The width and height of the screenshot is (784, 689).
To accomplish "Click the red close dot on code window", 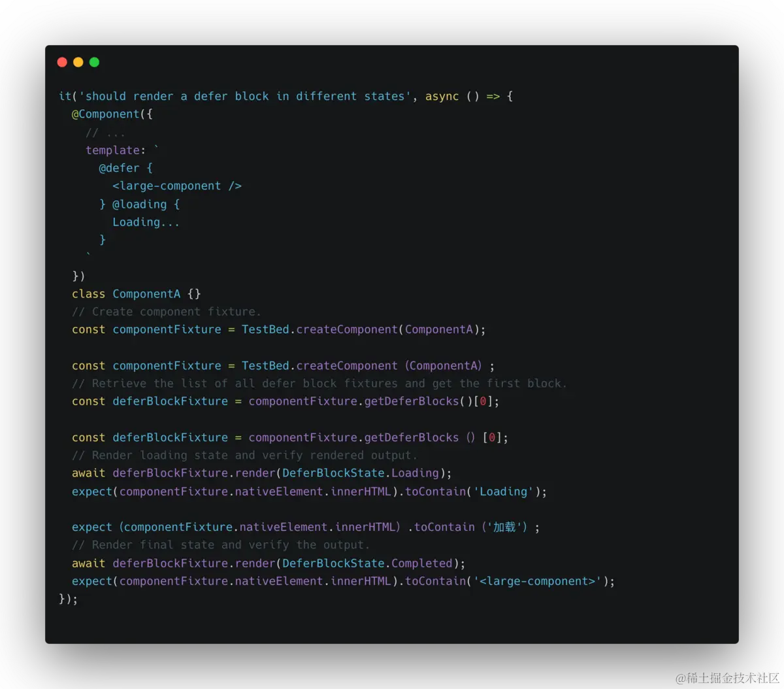I will point(62,62).
